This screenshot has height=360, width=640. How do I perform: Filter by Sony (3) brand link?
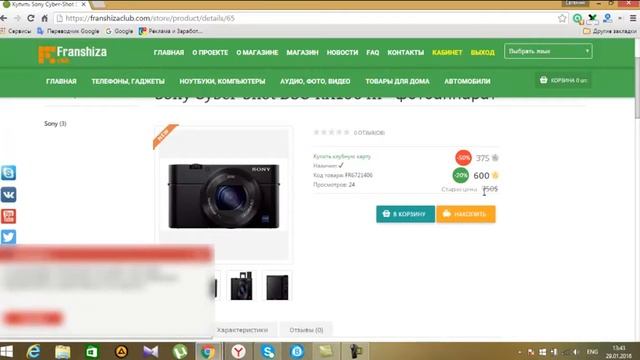(x=55, y=123)
